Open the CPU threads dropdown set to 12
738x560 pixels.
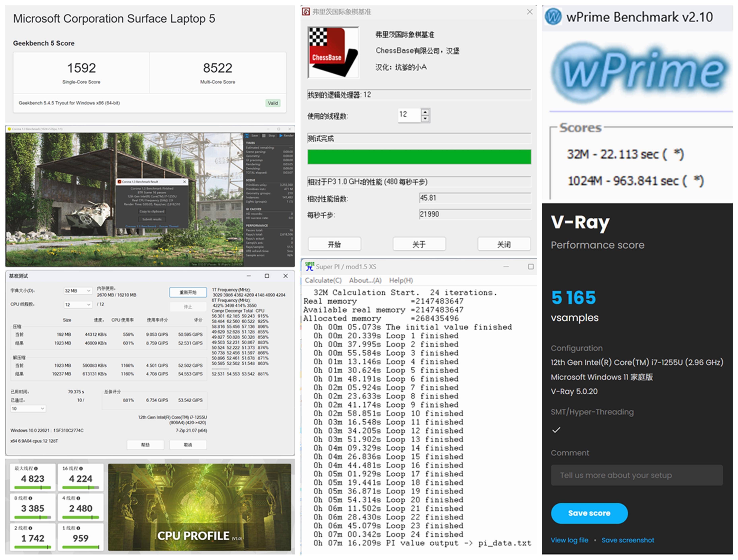(78, 305)
